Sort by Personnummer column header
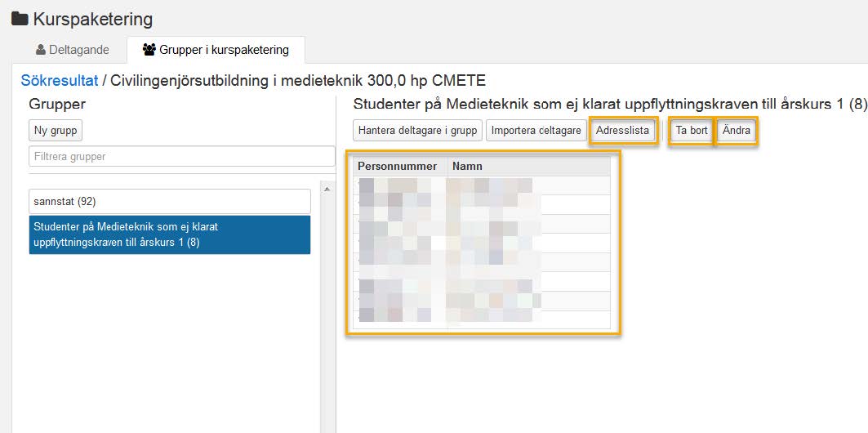Screen dimensions: 868x433 tap(401, 166)
